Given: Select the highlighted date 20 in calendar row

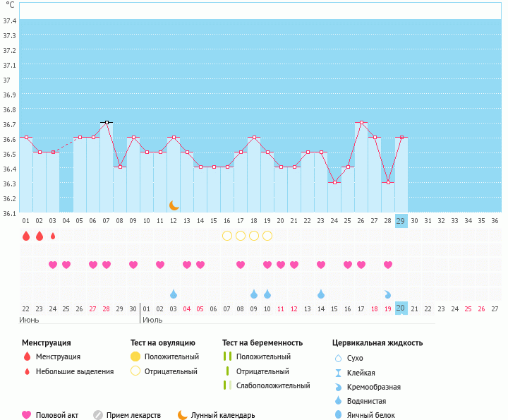Looking at the screenshot, I should click(x=401, y=308).
